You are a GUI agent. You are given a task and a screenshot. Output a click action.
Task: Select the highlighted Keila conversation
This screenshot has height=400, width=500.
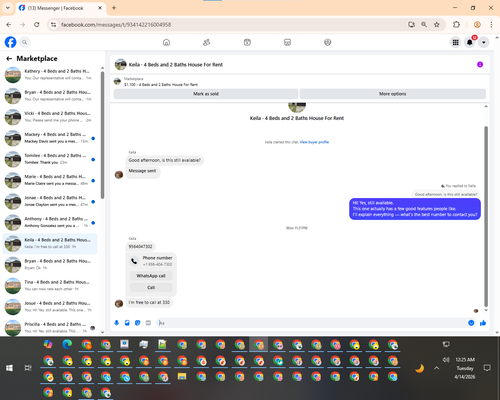(x=50, y=243)
